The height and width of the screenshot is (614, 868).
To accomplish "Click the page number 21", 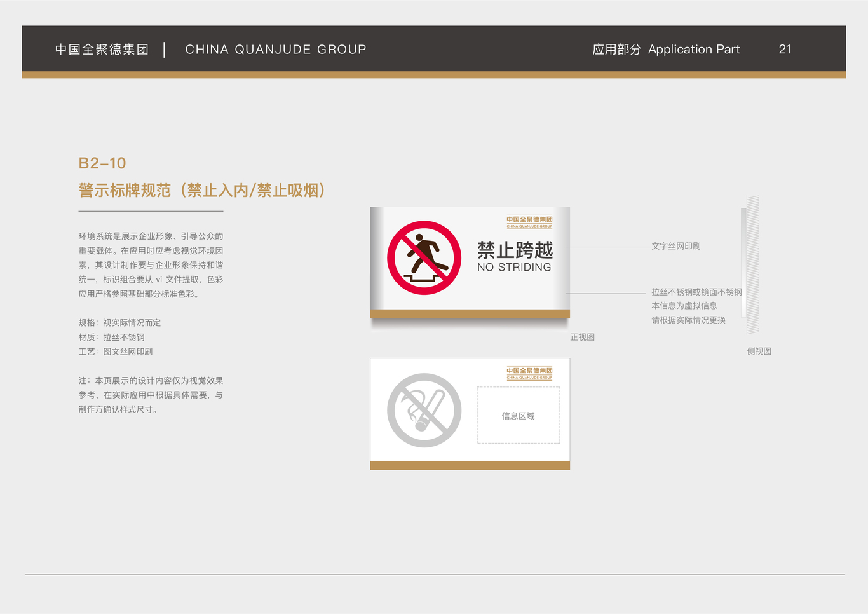I will click(785, 50).
